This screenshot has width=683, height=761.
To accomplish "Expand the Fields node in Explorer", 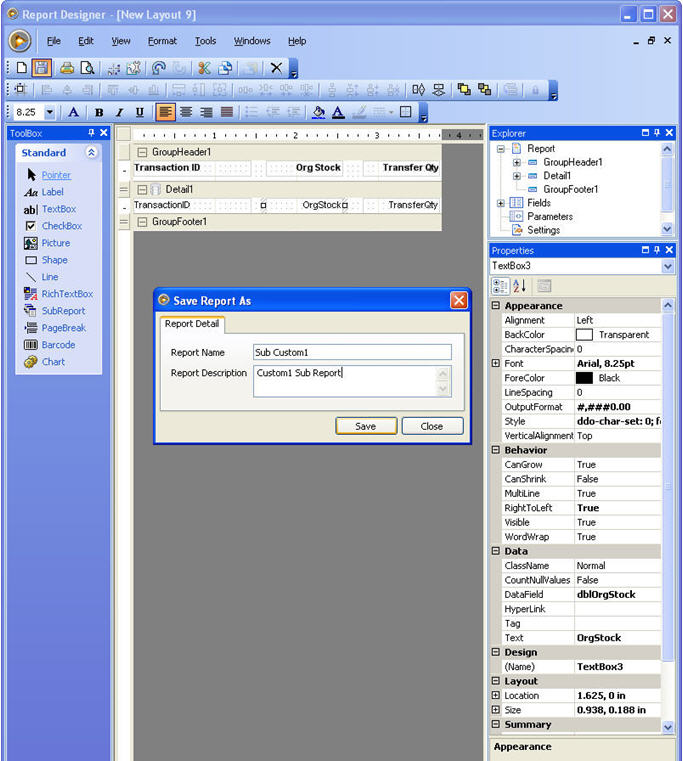I will 501,203.
